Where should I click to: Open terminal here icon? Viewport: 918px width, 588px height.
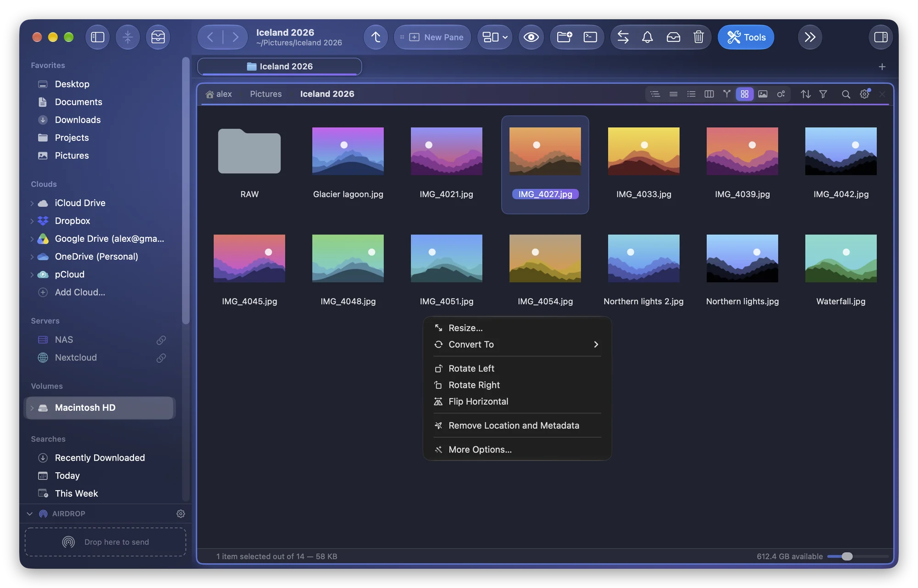coord(590,37)
